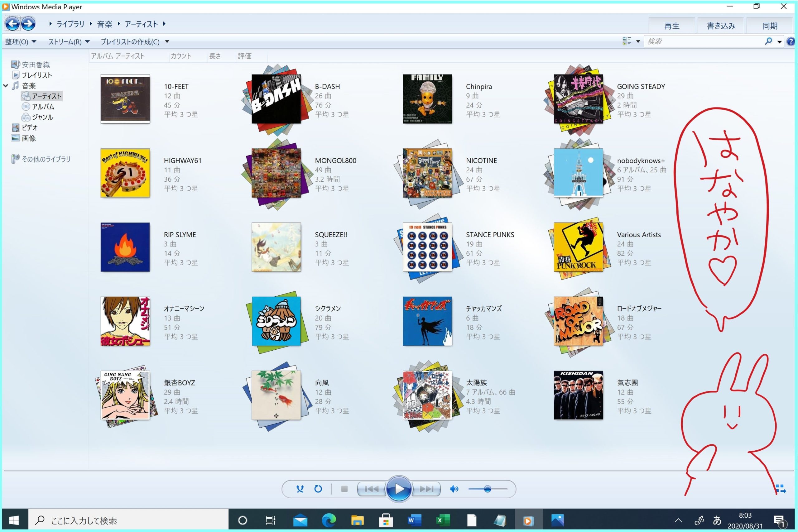Expand the view options dropdown arrow
This screenshot has height=532, width=798.
point(638,41)
